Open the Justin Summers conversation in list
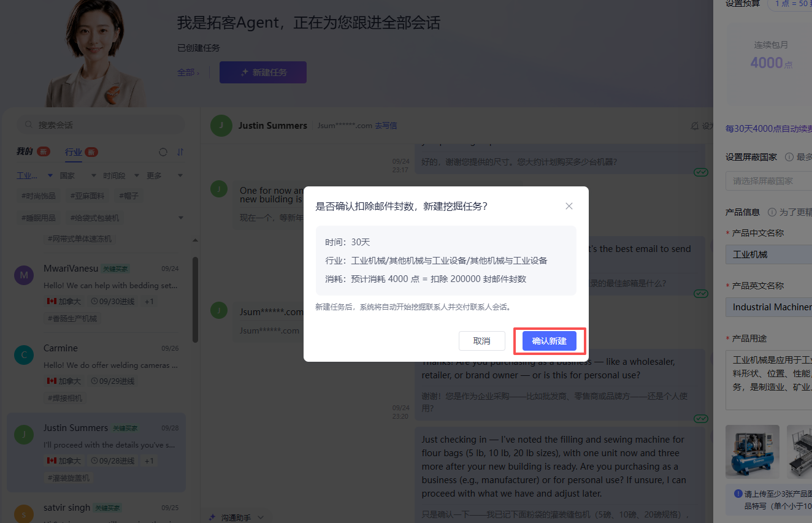This screenshot has width=812, height=523. (x=96, y=452)
